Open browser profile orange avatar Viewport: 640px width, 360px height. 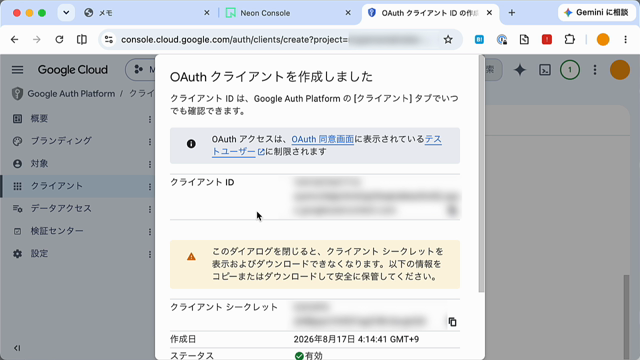(x=603, y=40)
